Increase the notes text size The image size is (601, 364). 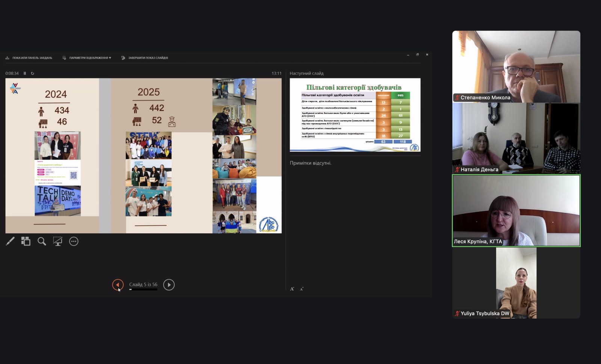pos(292,289)
